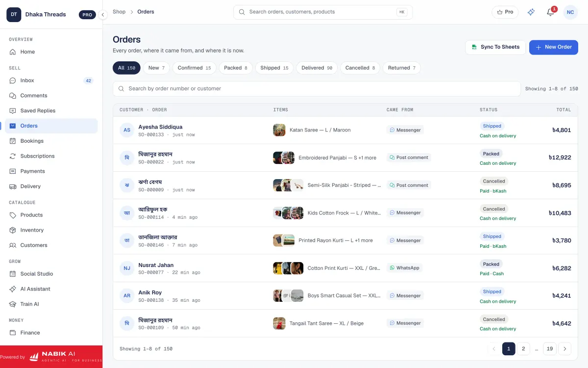Open Products catalogue
Image resolution: width=588 pixels, height=368 pixels.
pos(51,215)
